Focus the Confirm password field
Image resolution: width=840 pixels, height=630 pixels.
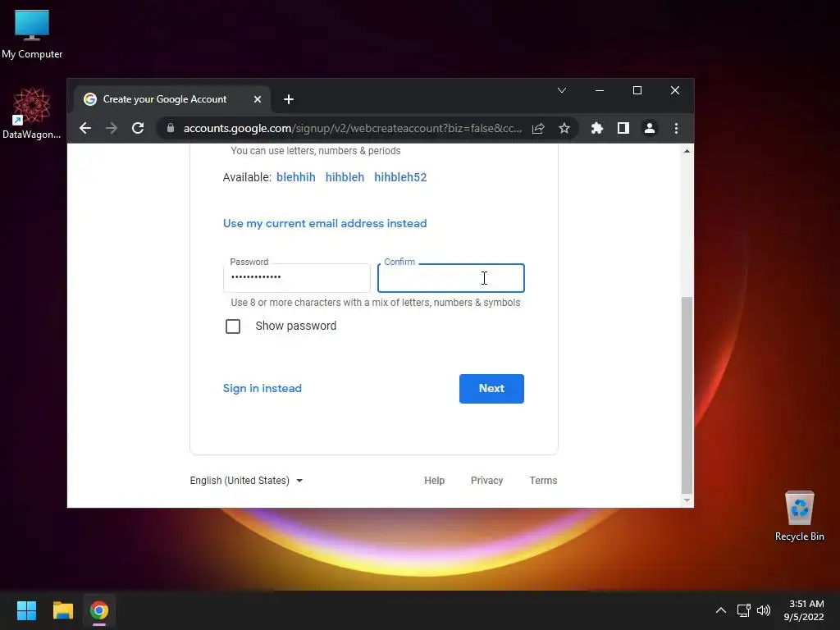pyautogui.click(x=450, y=277)
